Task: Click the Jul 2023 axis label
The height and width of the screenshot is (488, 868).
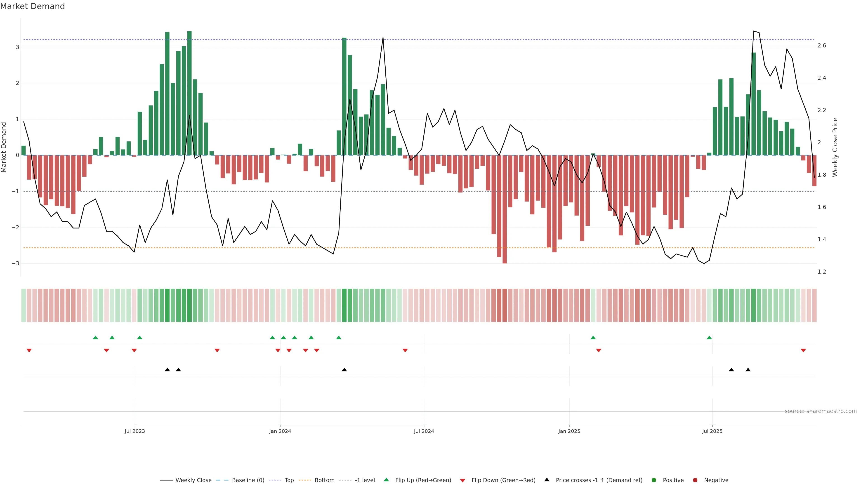Action: pyautogui.click(x=134, y=431)
